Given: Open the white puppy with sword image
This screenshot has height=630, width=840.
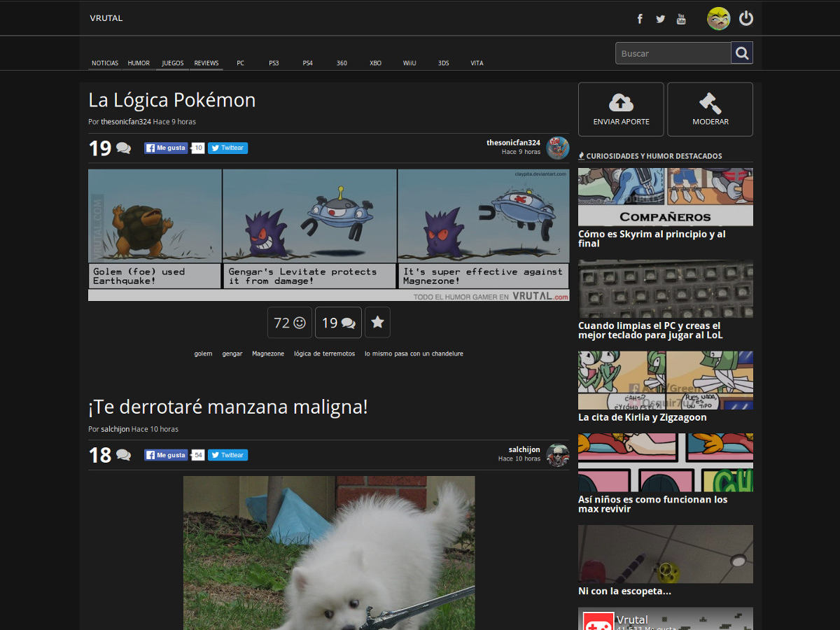Looking at the screenshot, I should point(329,553).
